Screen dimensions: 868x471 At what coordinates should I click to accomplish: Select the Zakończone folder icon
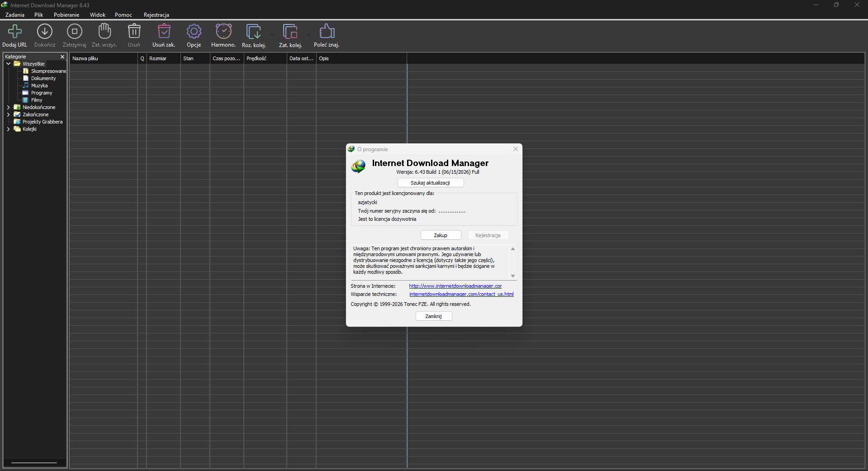point(17,114)
